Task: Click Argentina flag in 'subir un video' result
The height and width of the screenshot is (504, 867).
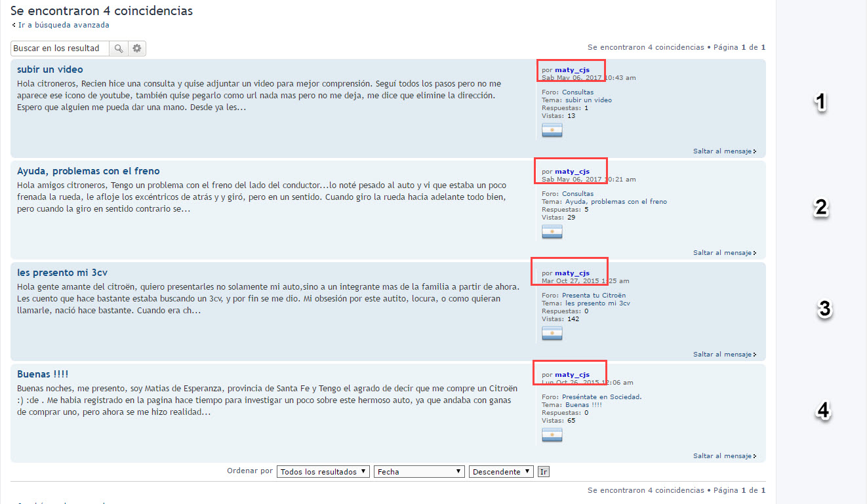Action: [552, 130]
